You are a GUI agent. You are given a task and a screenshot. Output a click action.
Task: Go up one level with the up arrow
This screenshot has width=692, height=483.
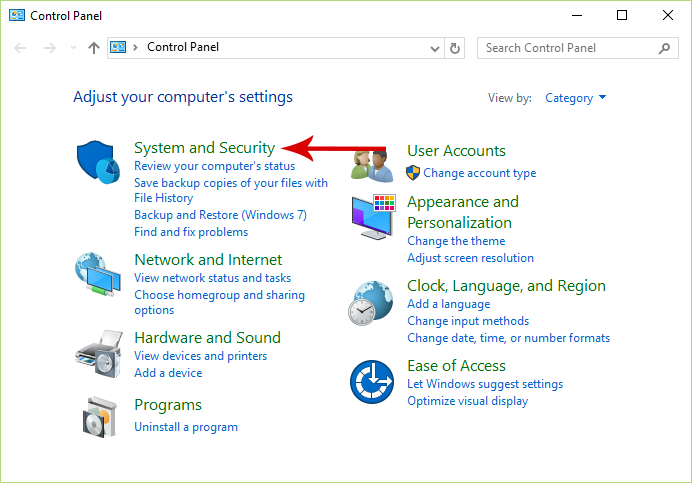pyautogui.click(x=94, y=48)
